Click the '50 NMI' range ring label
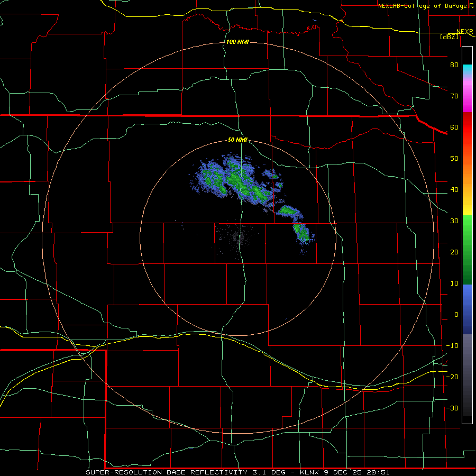476x476 pixels. click(x=237, y=140)
